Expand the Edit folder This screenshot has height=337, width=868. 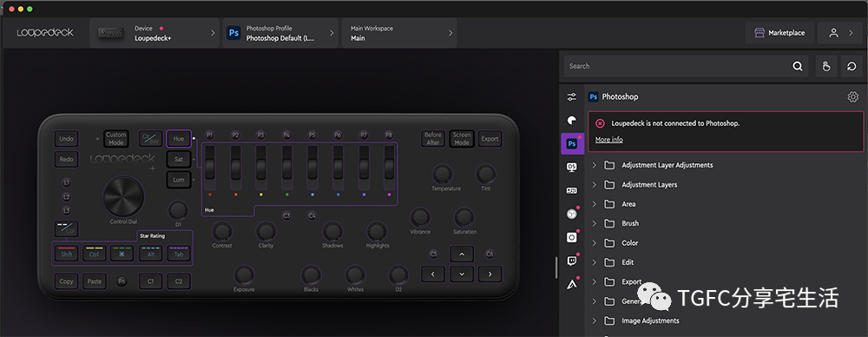pyautogui.click(x=594, y=262)
